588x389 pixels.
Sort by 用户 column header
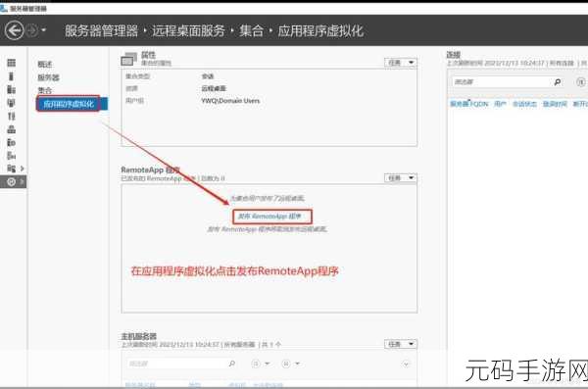pyautogui.click(x=500, y=104)
